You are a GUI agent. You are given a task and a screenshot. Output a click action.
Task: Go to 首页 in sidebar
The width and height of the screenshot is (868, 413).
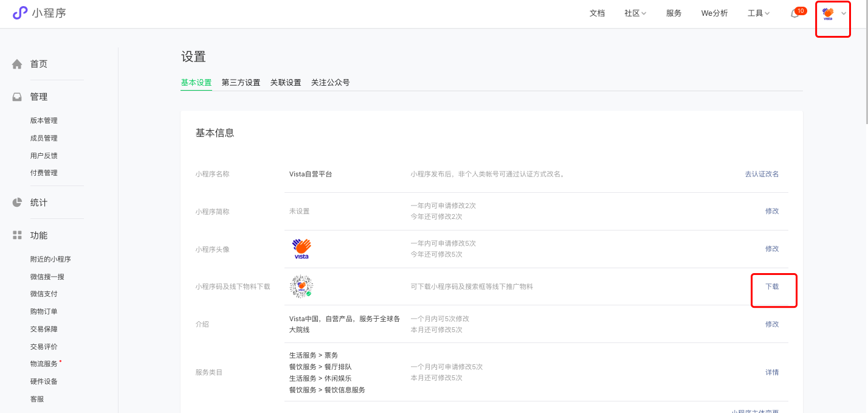tap(39, 64)
